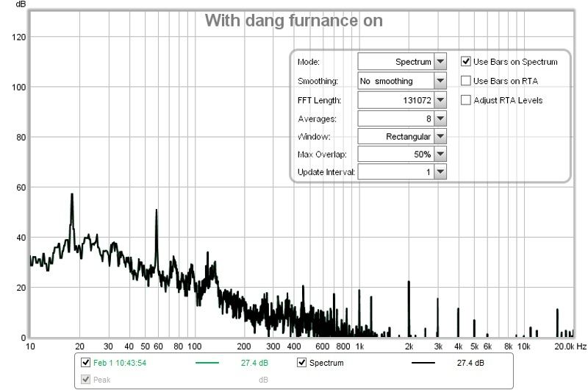Viewport: 588px width, 390px height.
Task: Click the green 27.4 dB readout
Action: tap(254, 363)
